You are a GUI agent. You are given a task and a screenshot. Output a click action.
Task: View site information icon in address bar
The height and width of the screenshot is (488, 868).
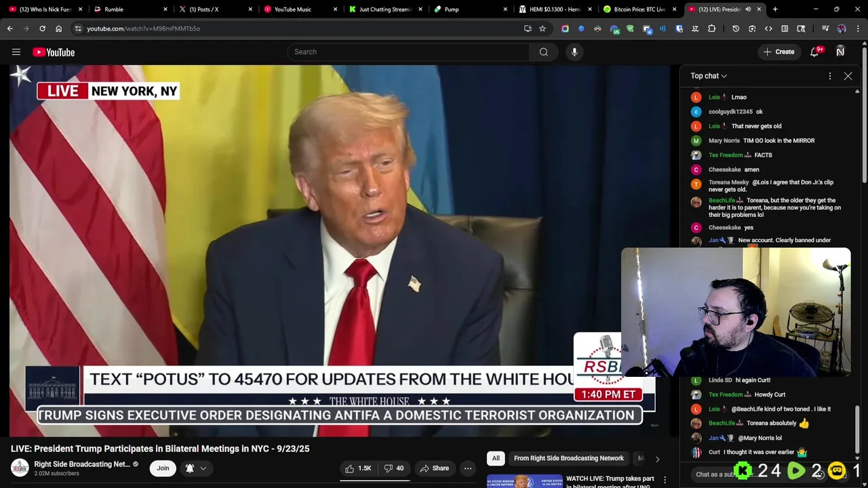(78, 28)
